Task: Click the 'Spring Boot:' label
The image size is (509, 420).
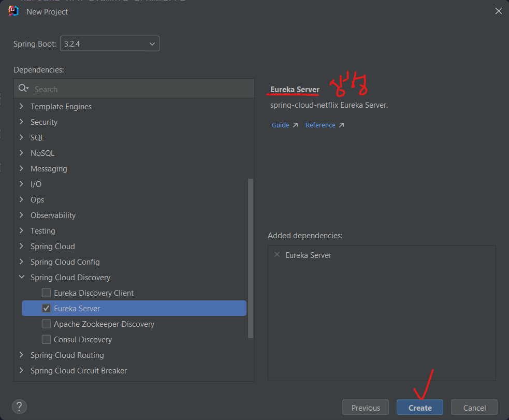Action: pos(35,44)
